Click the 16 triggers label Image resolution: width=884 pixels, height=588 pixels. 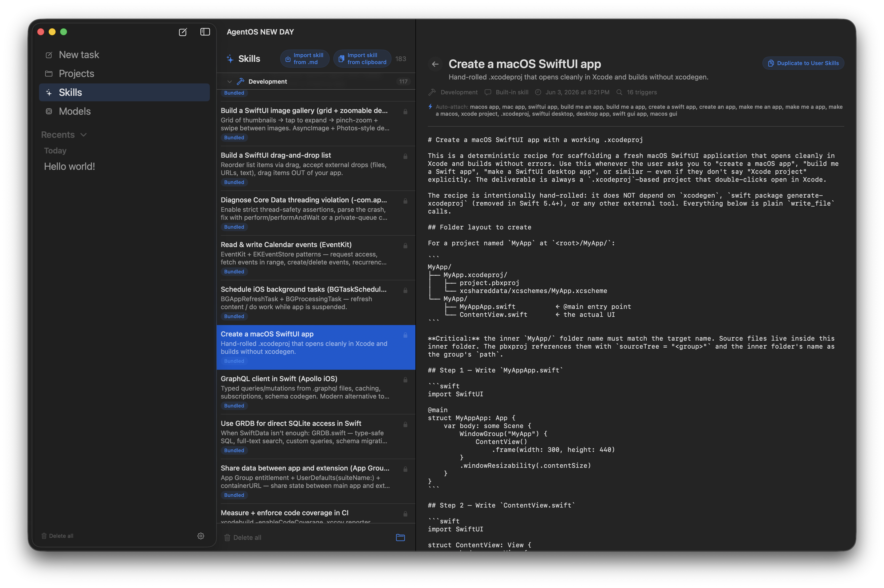tap(641, 92)
